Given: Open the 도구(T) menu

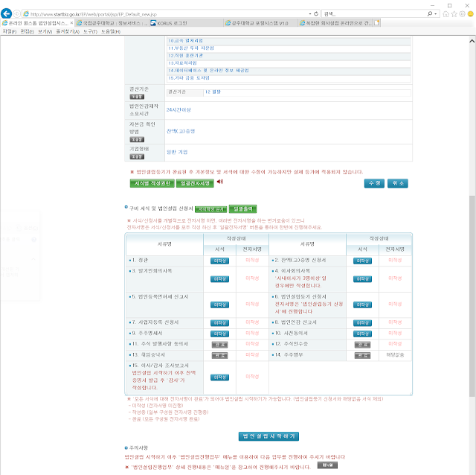Looking at the screenshot, I should click(90, 31).
